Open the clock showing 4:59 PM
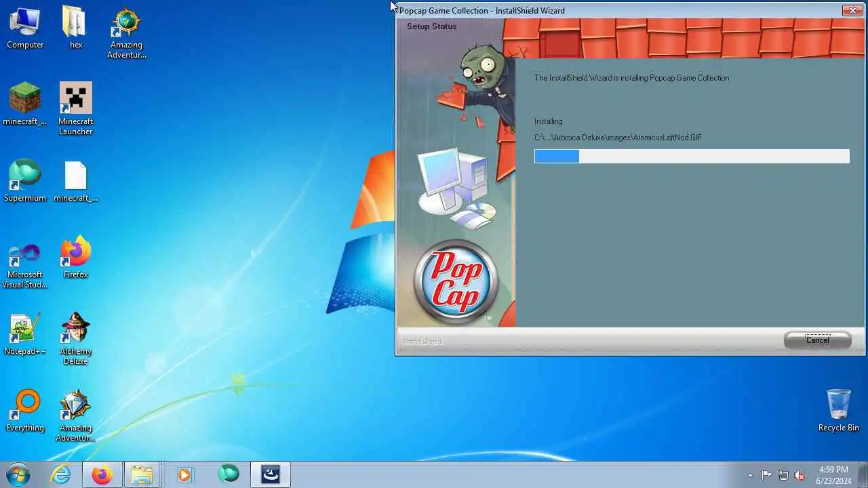 tap(833, 475)
